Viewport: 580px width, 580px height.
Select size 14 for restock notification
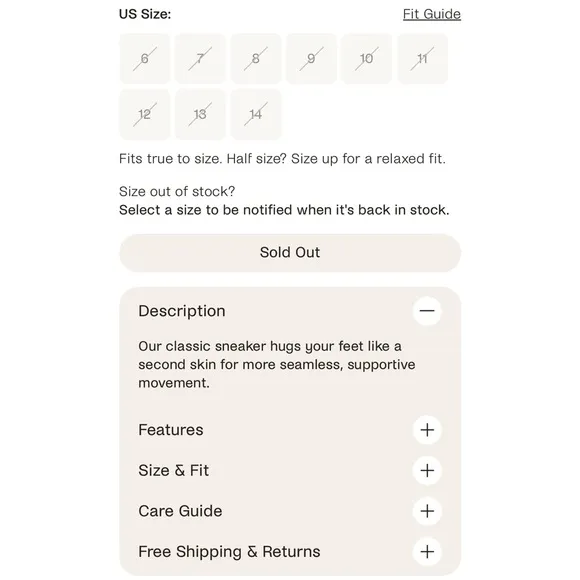(x=256, y=114)
